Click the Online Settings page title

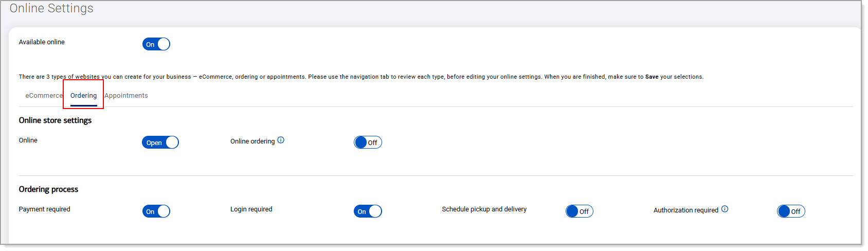[51, 8]
